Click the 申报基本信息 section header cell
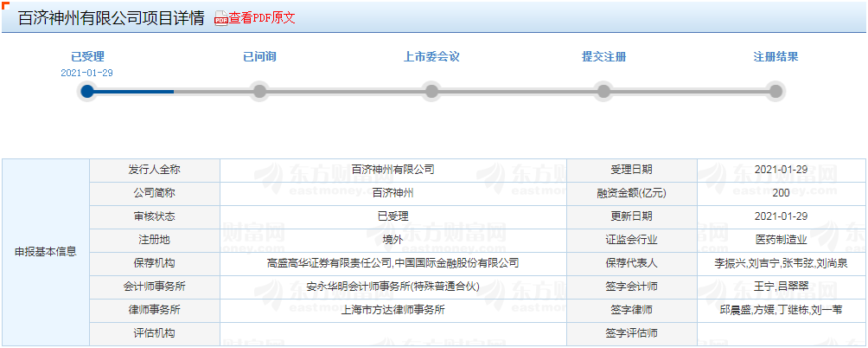The width and height of the screenshot is (868, 348). (46, 252)
